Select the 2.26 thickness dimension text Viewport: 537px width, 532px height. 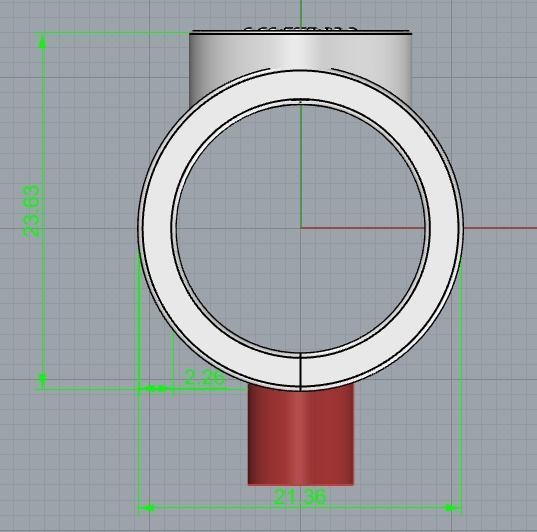204,378
